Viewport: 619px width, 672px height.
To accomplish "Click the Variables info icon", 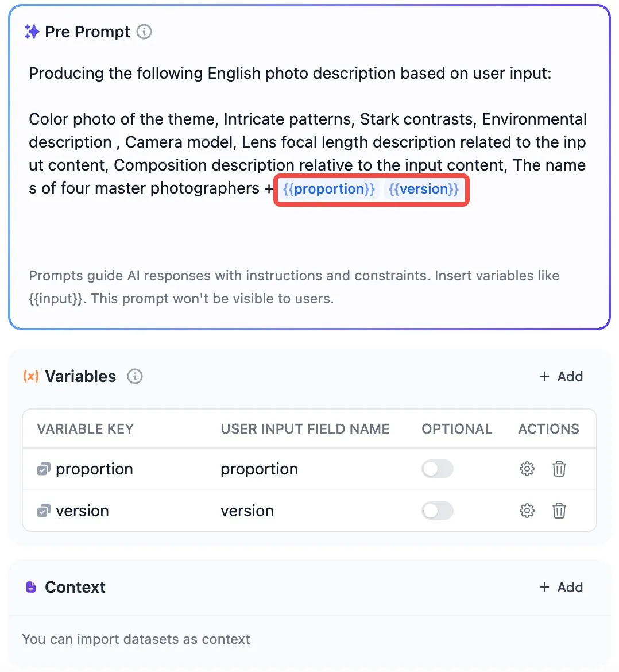I will (x=135, y=376).
